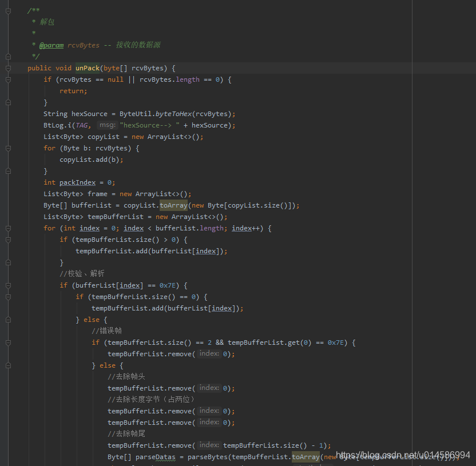Image resolution: width=476 pixels, height=466 pixels.
Task: Click the tempBufferList.get(0) call
Action: [269, 342]
